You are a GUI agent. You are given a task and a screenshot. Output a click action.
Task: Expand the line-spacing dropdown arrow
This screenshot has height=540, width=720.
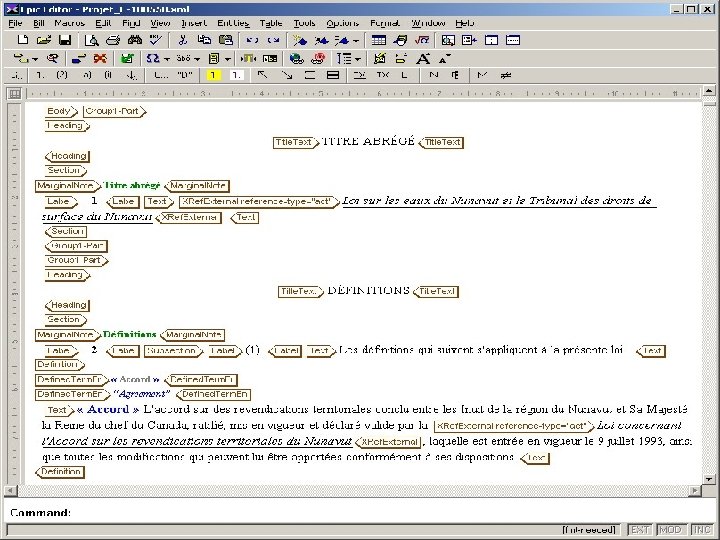click(358, 59)
